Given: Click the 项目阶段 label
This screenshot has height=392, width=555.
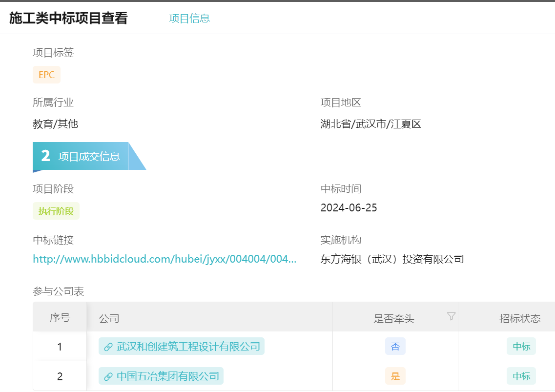Looking at the screenshot, I should [x=53, y=189].
